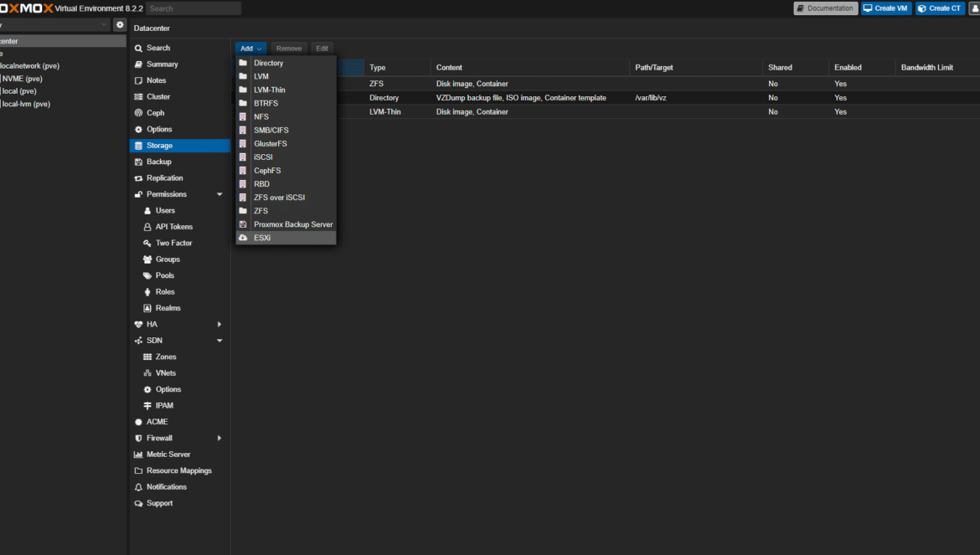
Task: Expand the HA section arrow
Action: point(219,324)
